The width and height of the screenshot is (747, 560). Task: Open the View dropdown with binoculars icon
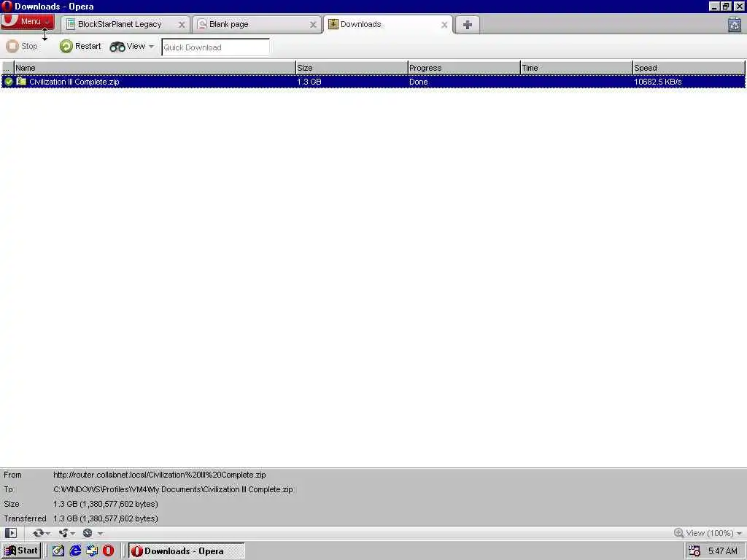[131, 46]
